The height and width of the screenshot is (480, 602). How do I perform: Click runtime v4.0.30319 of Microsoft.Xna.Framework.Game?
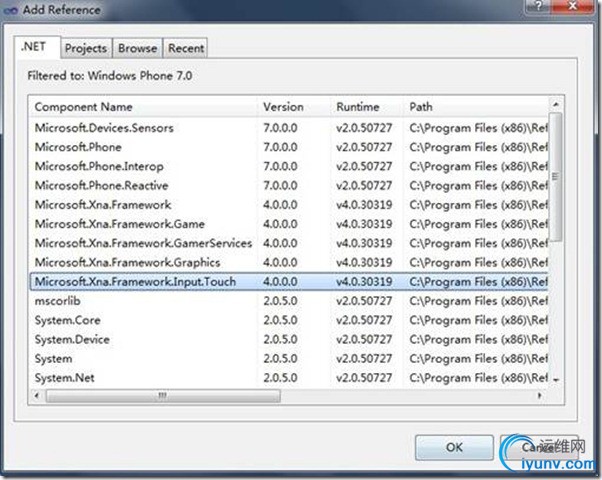(x=364, y=224)
